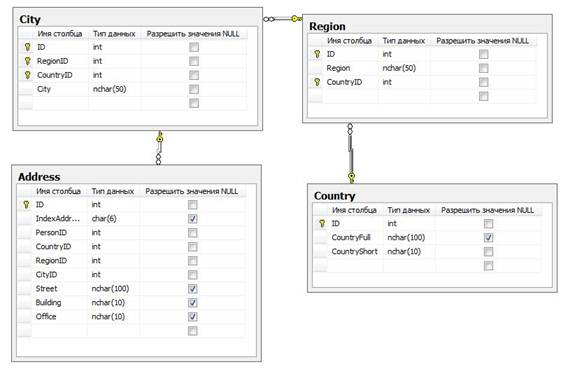Enable Allow NULL for CountryShort column
568x369 pixels.
tap(488, 252)
